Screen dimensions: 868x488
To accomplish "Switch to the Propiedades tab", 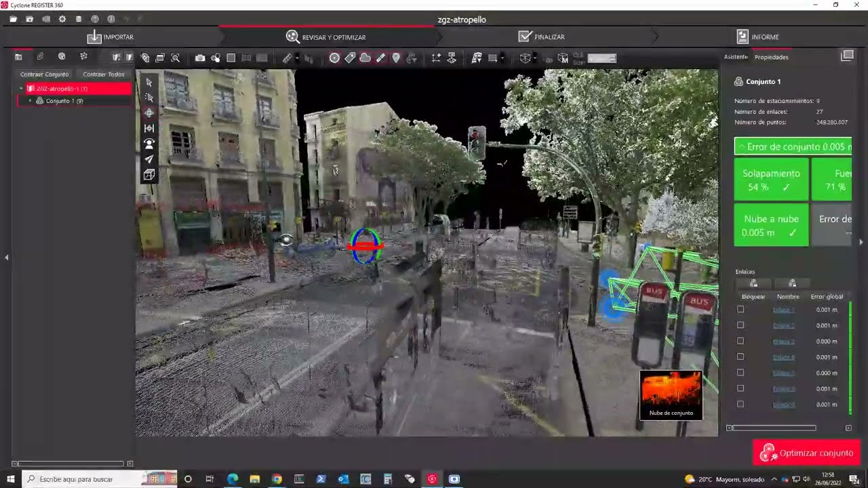I will [771, 57].
